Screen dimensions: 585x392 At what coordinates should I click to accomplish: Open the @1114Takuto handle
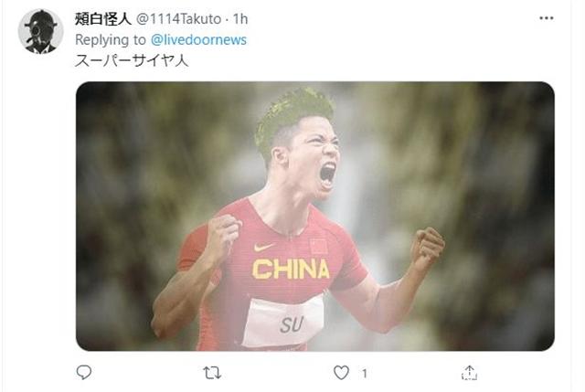click(179, 19)
